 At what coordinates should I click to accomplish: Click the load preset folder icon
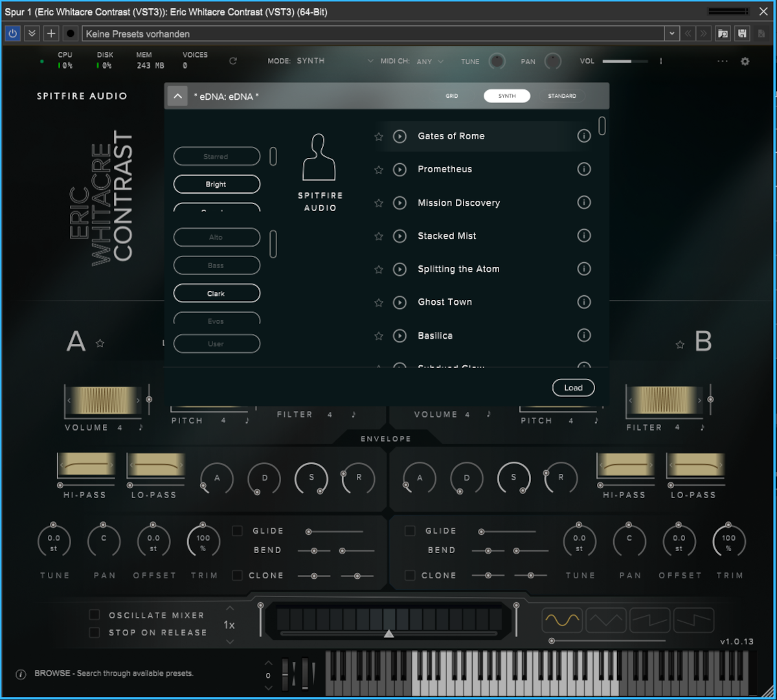pos(723,34)
